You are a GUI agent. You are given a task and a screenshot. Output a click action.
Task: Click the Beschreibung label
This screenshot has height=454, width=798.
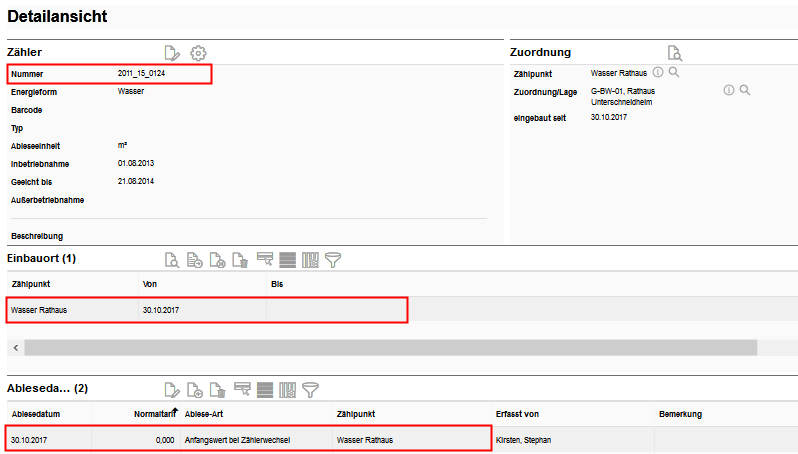(x=37, y=236)
